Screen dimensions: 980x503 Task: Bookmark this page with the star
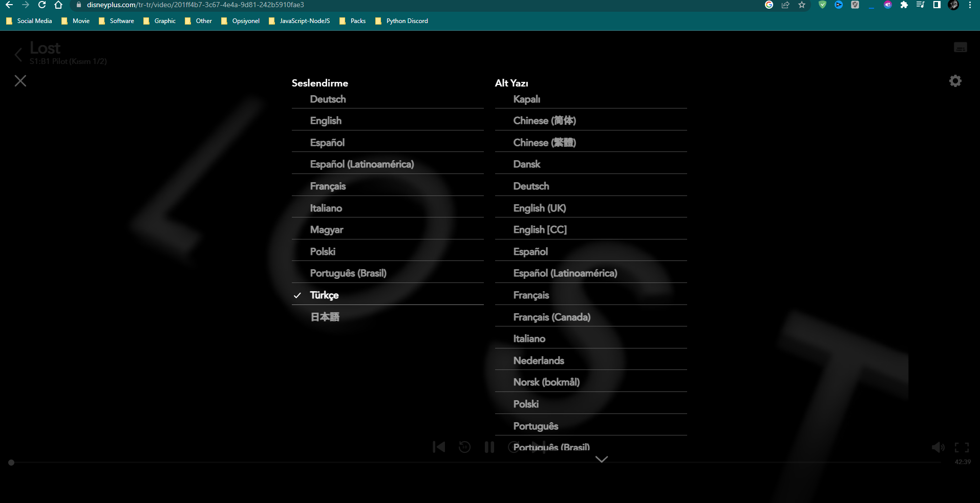click(802, 5)
